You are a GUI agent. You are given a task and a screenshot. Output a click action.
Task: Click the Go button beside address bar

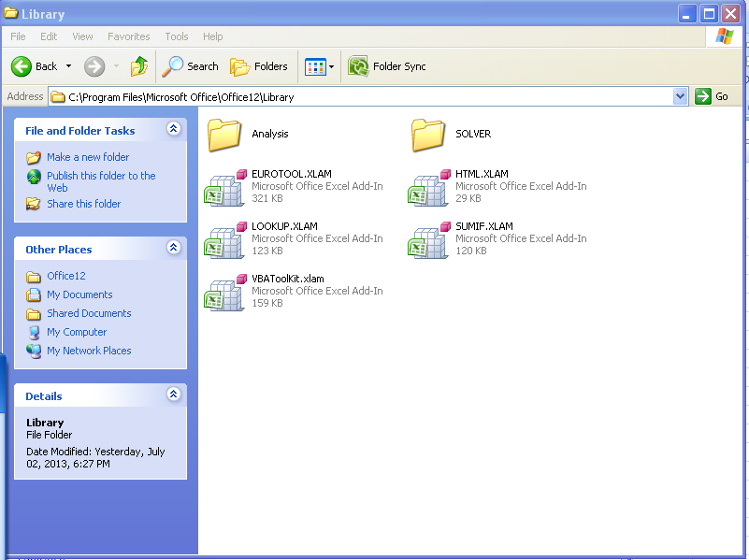click(x=712, y=96)
